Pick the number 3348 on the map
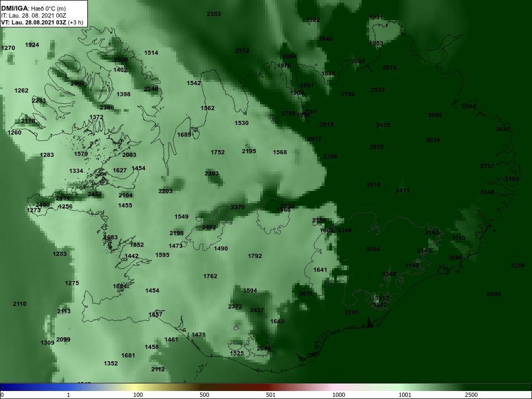The height and width of the screenshot is (399, 532). point(487,192)
